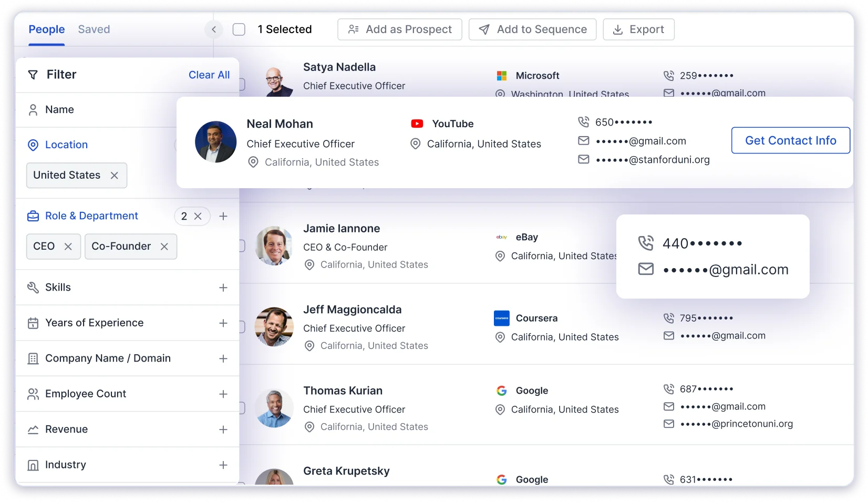Click the envelope icon beside Neal Mohan's gmail
The image size is (868, 502).
[x=584, y=141]
